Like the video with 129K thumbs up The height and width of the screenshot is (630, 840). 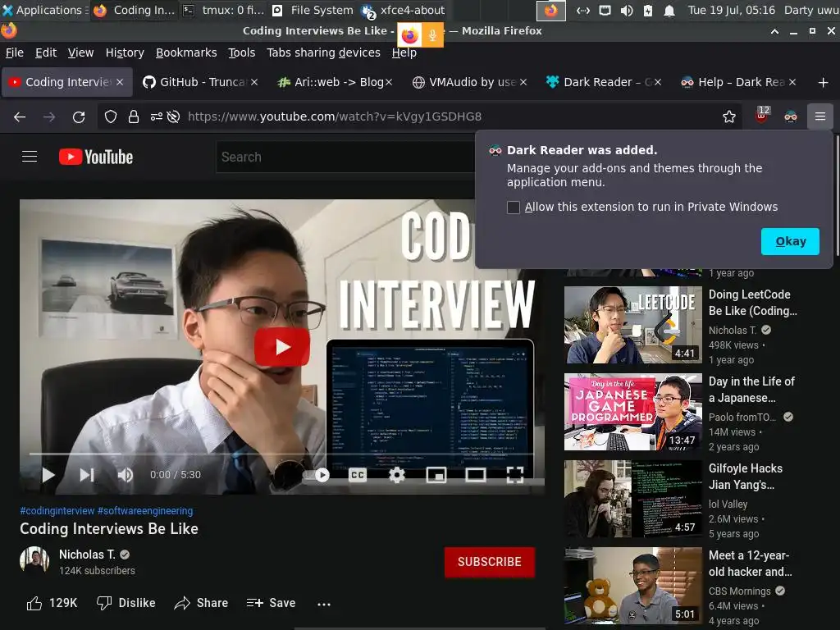pos(52,603)
